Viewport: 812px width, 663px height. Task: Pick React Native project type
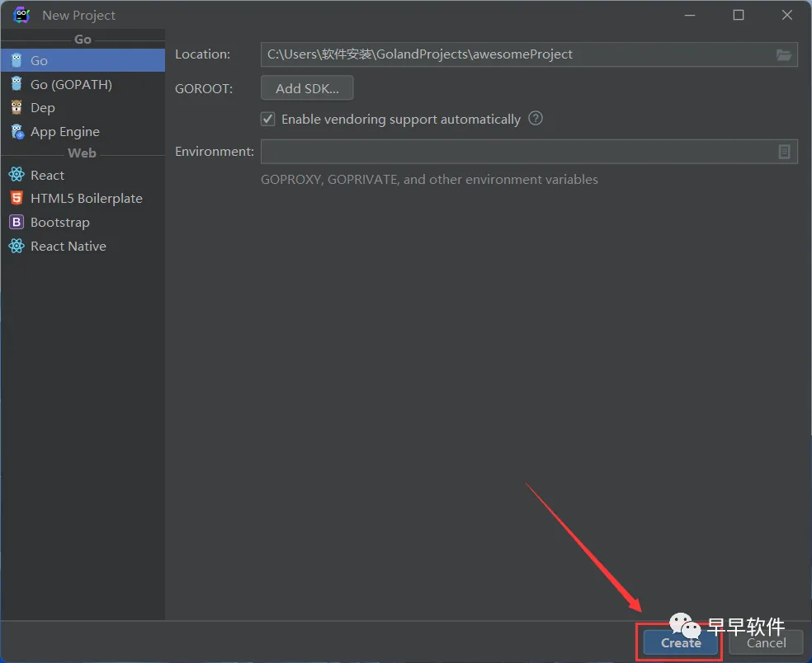83,246
